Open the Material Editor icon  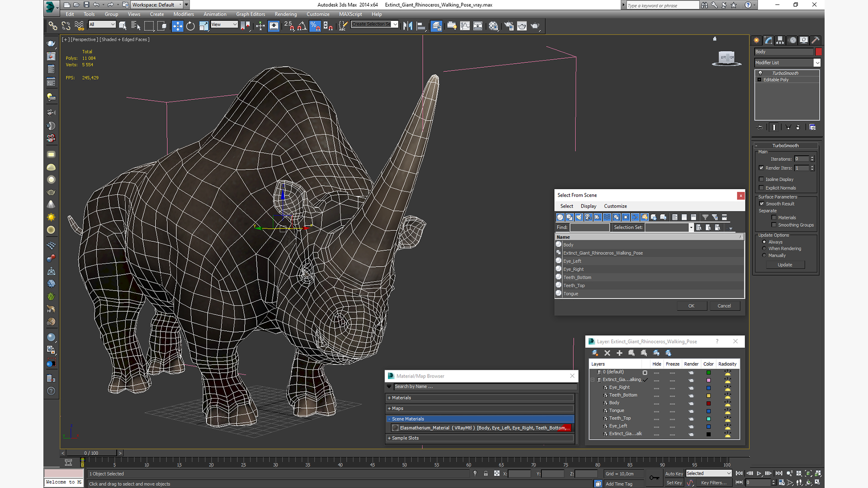pyautogui.click(x=493, y=26)
